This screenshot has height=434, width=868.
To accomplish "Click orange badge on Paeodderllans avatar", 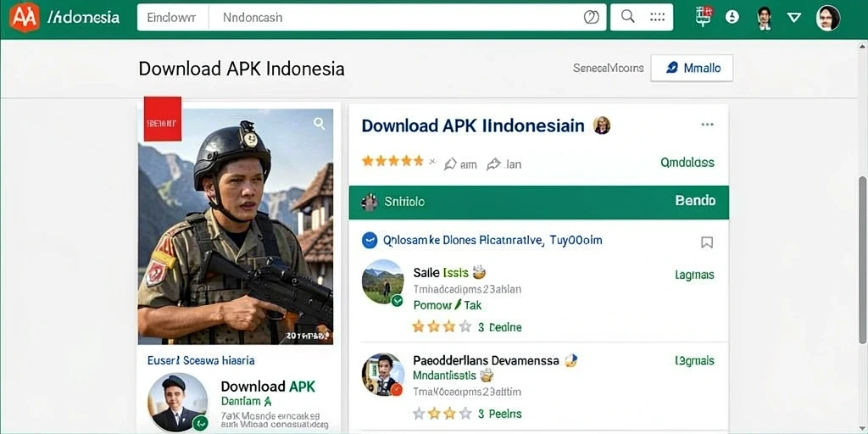I will [397, 390].
